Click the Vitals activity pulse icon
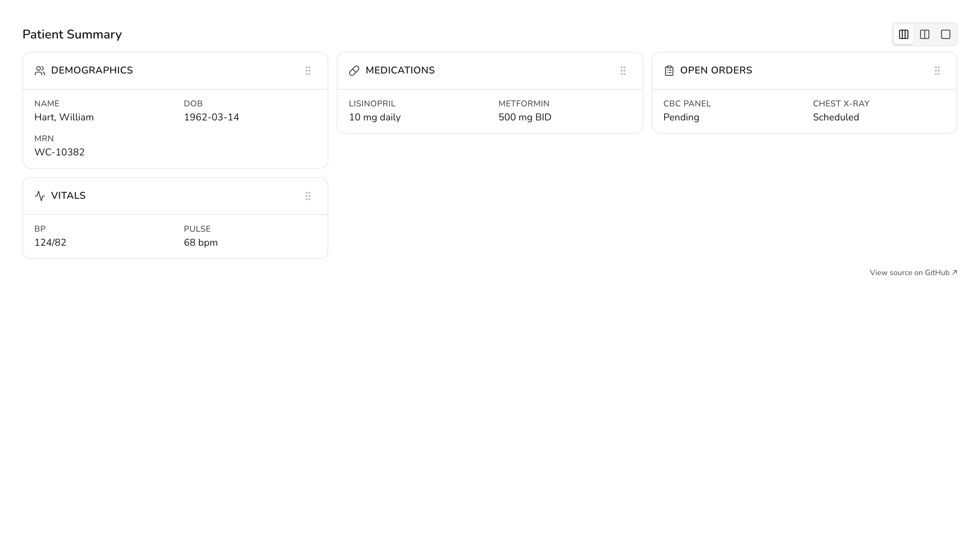The height and width of the screenshot is (560, 980). click(x=40, y=196)
